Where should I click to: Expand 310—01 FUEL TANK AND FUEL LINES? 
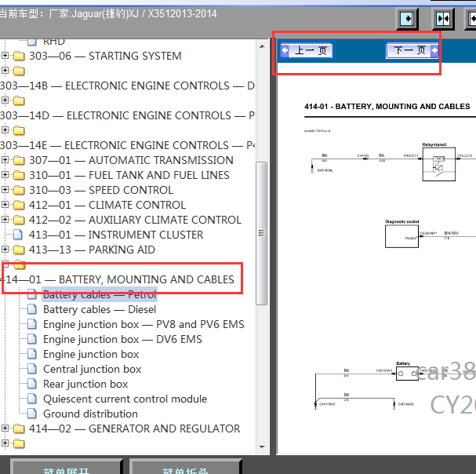(5, 175)
